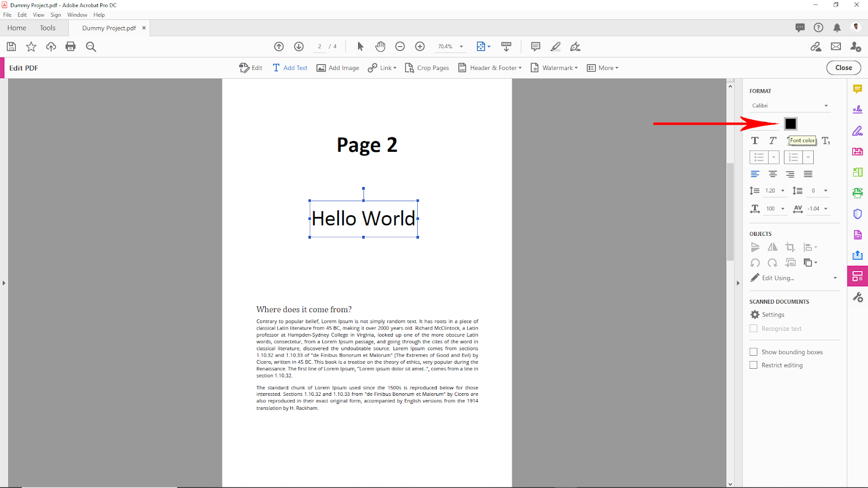The width and height of the screenshot is (868, 488).
Task: Save the file with floppy disk icon
Action: (11, 47)
